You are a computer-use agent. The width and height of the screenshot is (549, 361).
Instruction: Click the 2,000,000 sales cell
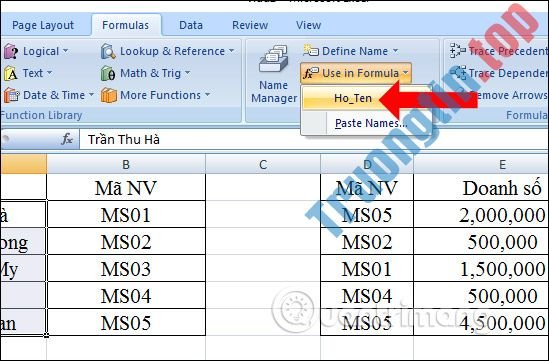481,215
